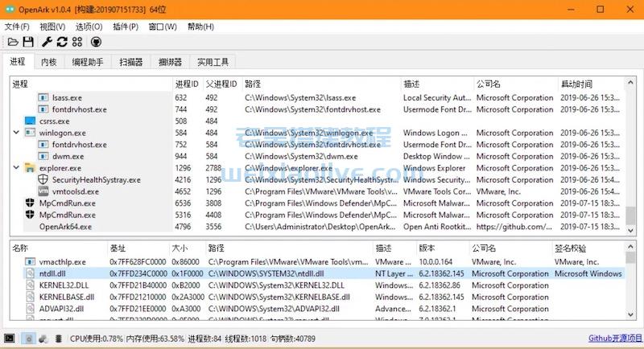644x349 pixels.
Task: Sort processes by 父进程ID column header
Action: tap(222, 84)
